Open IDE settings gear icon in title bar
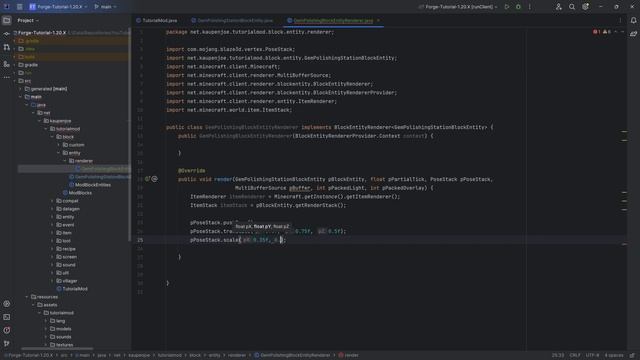Image resolution: width=640 pixels, height=360 pixels. [x=585, y=7]
